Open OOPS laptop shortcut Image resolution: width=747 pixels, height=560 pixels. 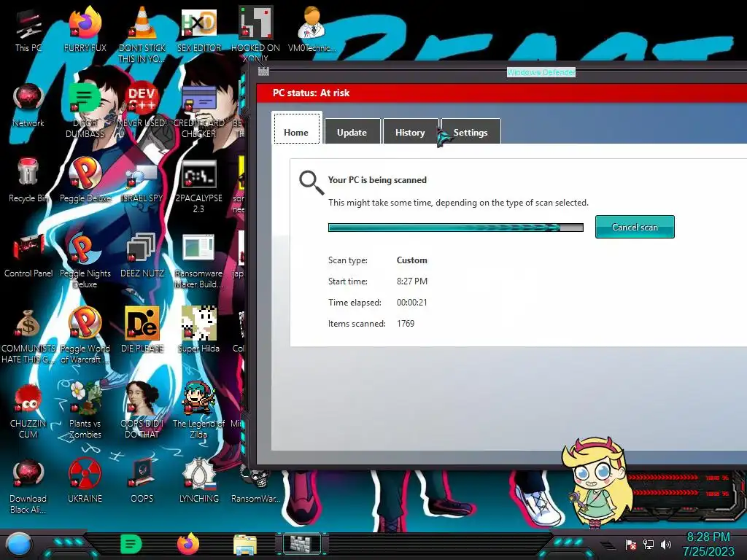pos(142,480)
